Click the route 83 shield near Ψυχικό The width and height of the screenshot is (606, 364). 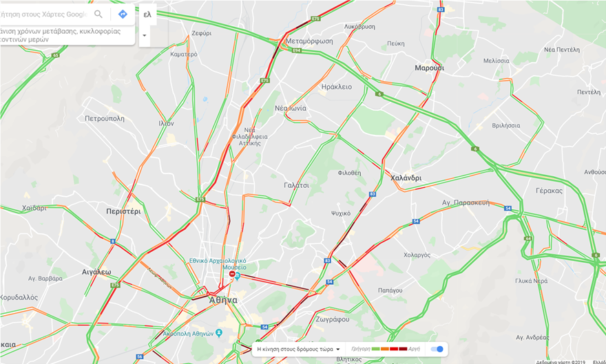pos(372,194)
